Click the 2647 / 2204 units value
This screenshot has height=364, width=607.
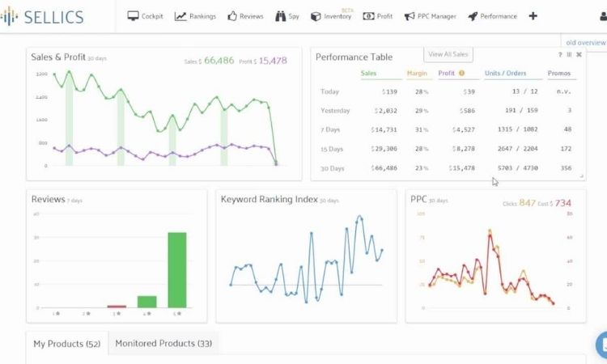tap(518, 149)
